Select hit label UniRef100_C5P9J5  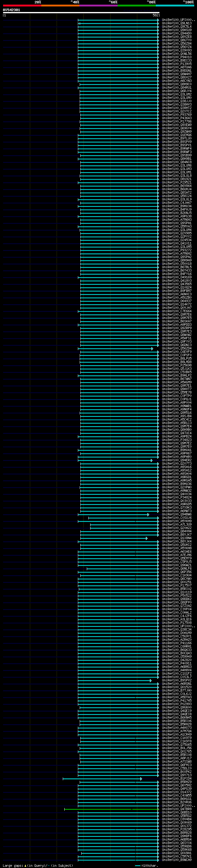(177, 562)
